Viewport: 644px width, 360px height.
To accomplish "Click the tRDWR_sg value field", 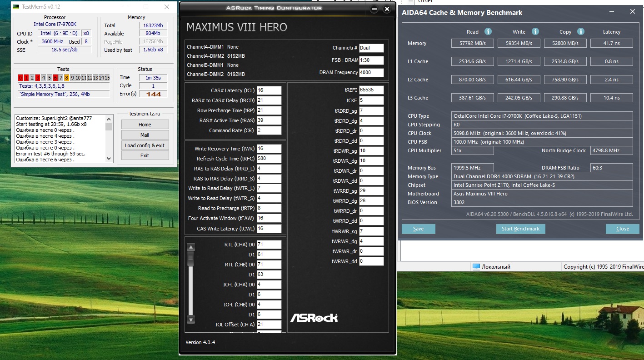I will (371, 151).
